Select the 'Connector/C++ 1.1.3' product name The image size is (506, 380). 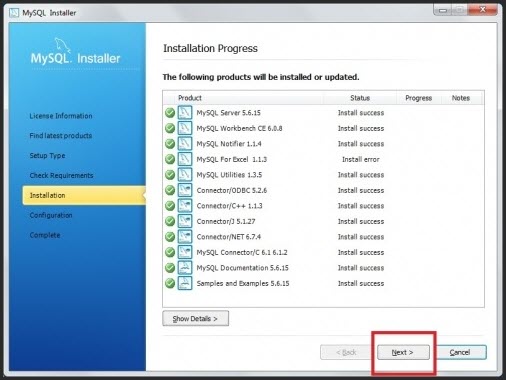(229, 206)
